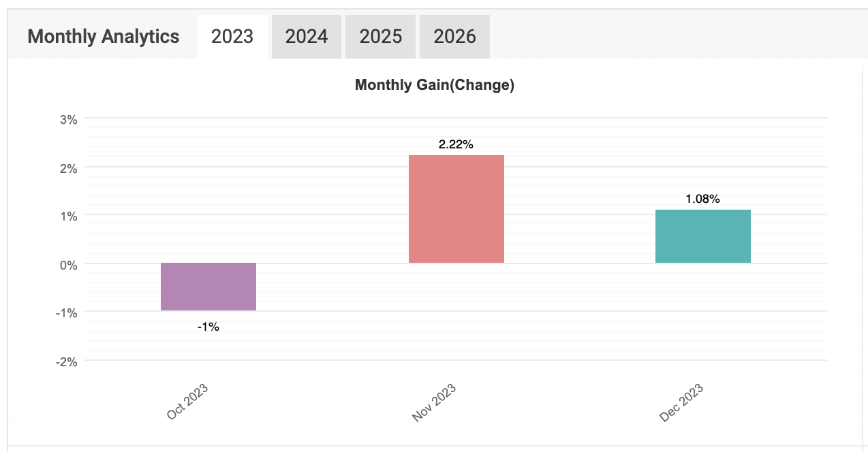Click the 0% y-axis label
Viewport: 868px width, 452px height.
click(69, 265)
